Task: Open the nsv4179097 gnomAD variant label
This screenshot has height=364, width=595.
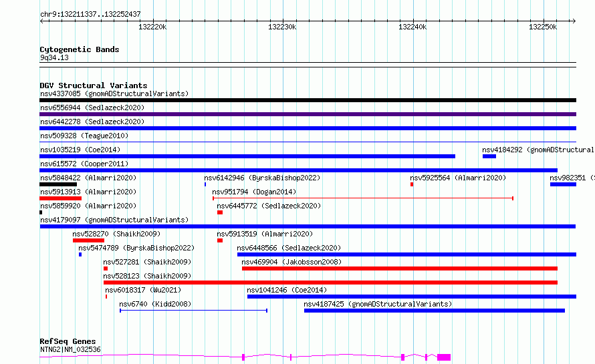Action: click(114, 220)
